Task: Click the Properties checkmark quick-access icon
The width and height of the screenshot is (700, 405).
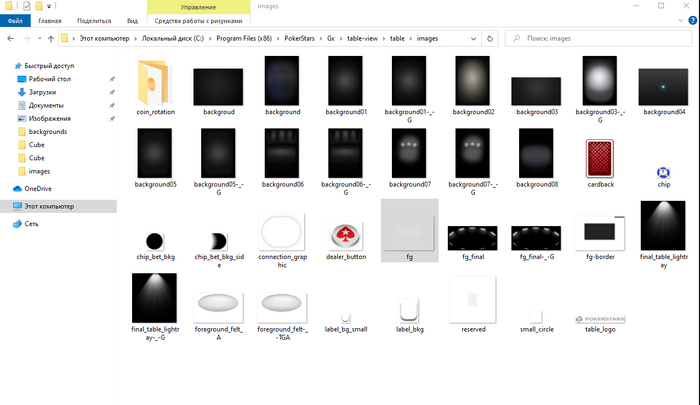Action: [27, 6]
